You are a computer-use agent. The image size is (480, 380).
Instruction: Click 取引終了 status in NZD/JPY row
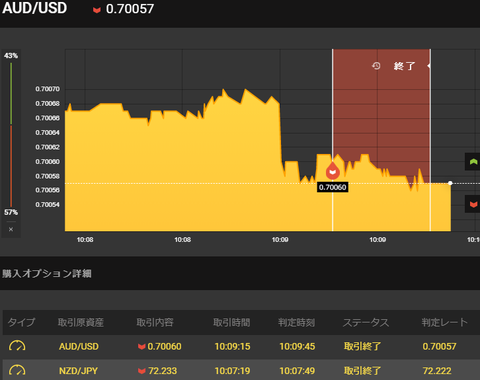pyautogui.click(x=362, y=371)
